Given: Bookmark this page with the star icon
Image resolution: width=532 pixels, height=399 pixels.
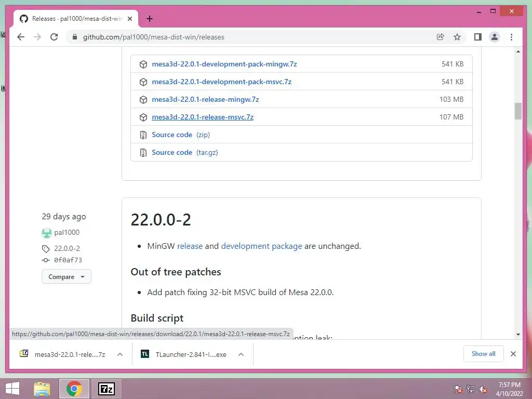Looking at the screenshot, I should (457, 37).
